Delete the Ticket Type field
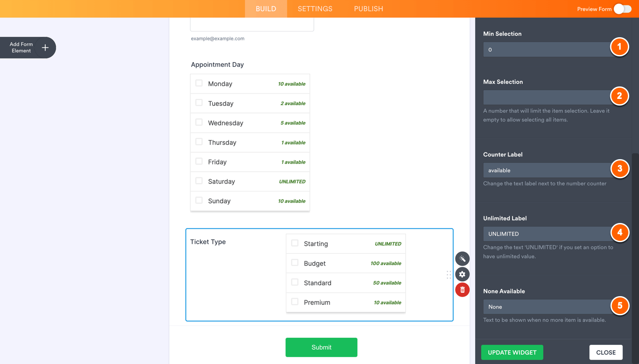 tap(462, 290)
